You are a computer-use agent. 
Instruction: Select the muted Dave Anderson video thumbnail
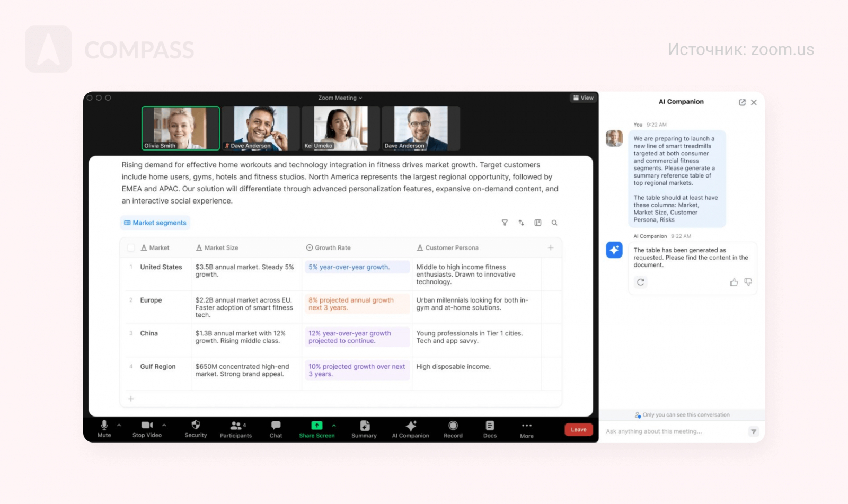pos(261,128)
